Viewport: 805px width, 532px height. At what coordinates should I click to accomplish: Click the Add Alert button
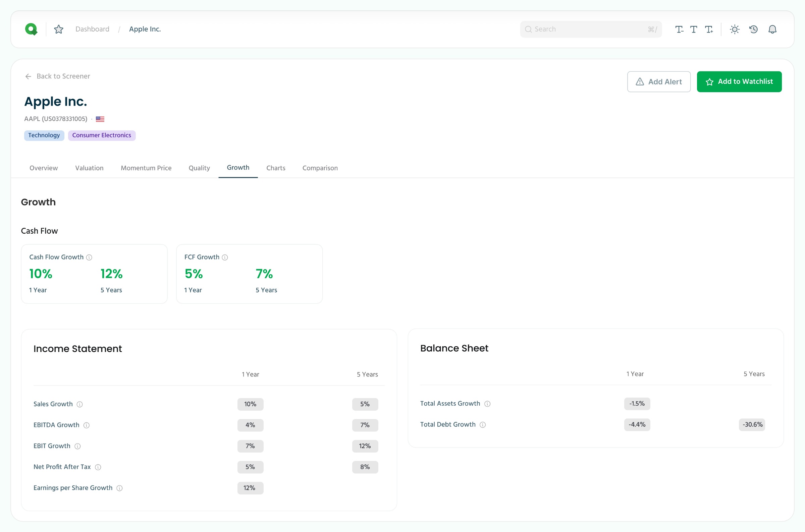click(659, 82)
